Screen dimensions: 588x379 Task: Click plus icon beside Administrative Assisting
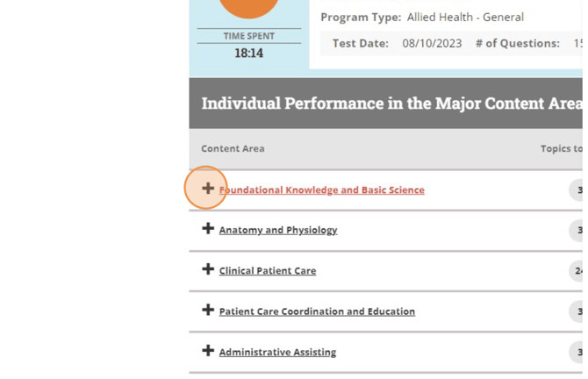[x=208, y=351]
